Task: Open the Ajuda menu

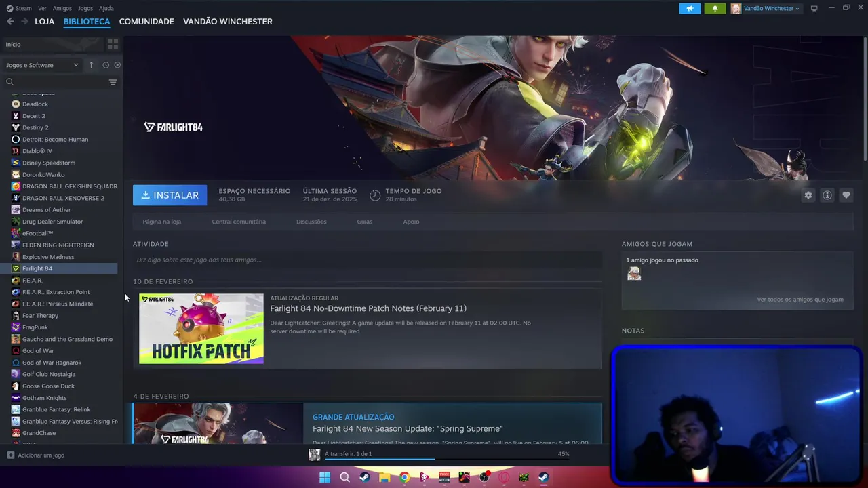Action: pyautogui.click(x=106, y=8)
